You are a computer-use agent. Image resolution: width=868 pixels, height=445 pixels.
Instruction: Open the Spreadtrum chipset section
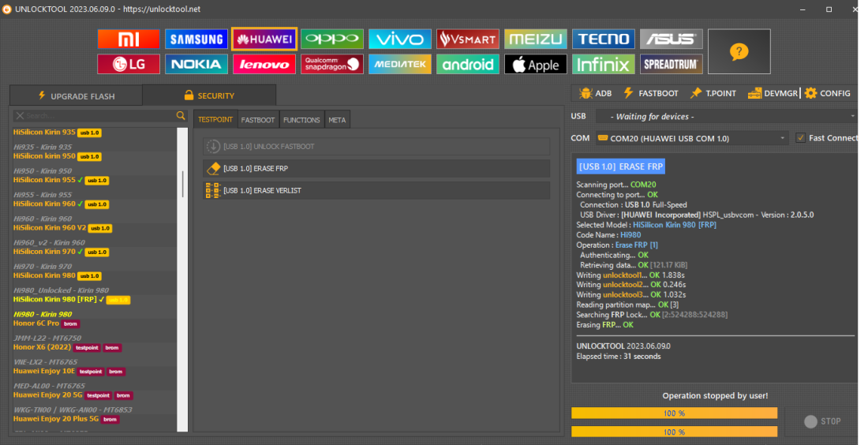[671, 64]
